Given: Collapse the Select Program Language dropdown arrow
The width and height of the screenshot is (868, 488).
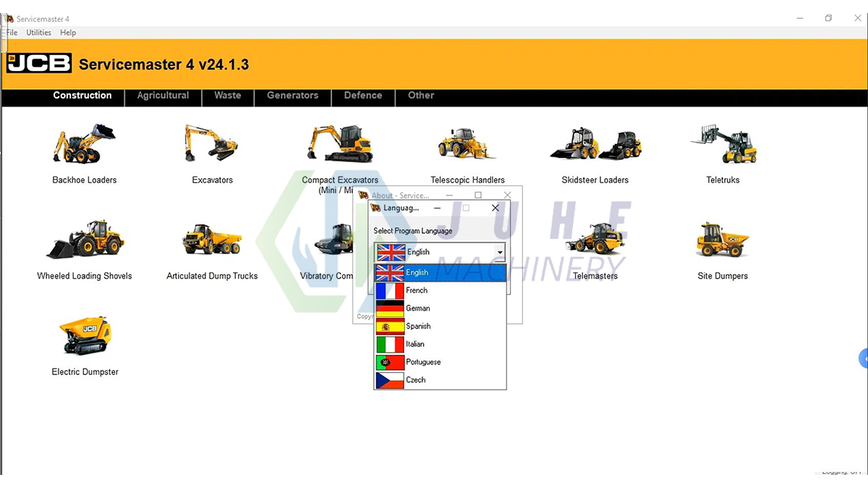Looking at the screenshot, I should (x=500, y=252).
